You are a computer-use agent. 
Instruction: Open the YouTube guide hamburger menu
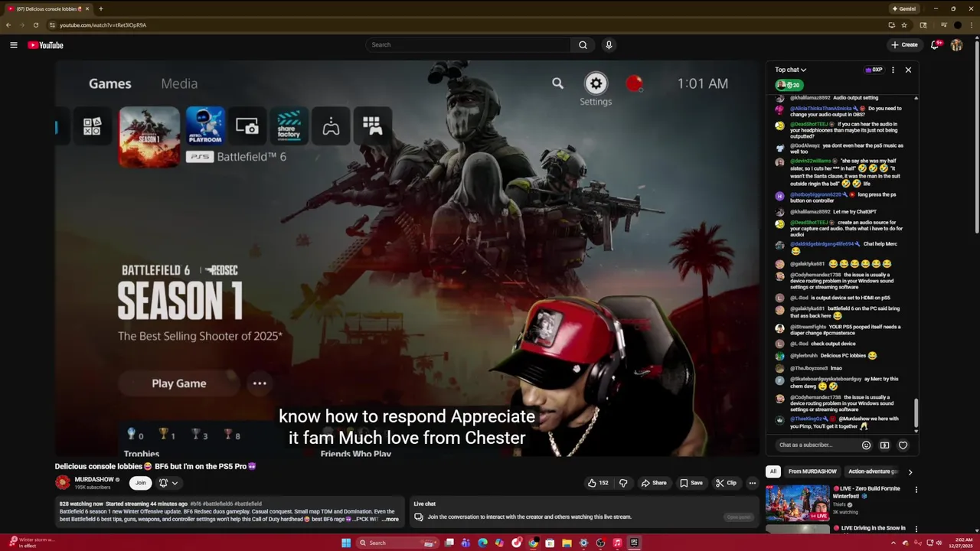(x=13, y=45)
